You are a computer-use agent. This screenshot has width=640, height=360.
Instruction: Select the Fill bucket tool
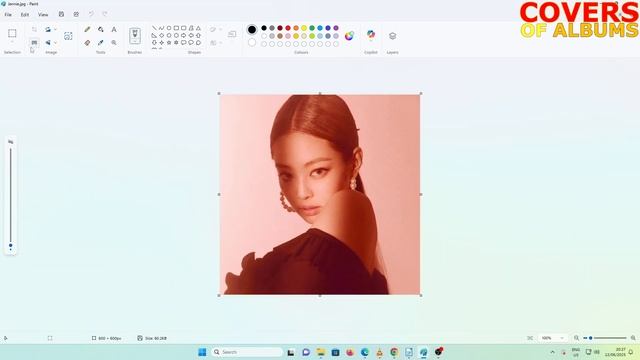(x=100, y=29)
